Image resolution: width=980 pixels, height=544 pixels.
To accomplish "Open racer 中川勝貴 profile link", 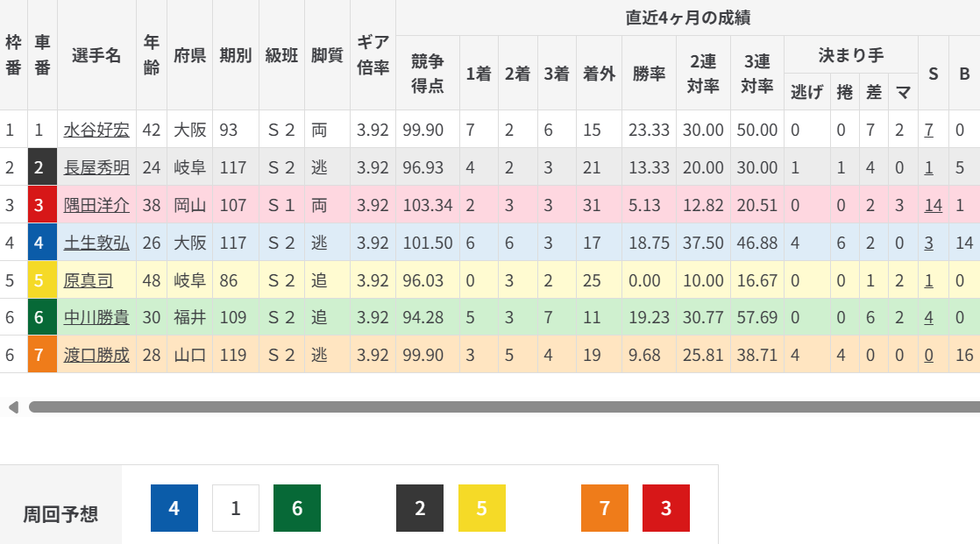I will pos(96,318).
